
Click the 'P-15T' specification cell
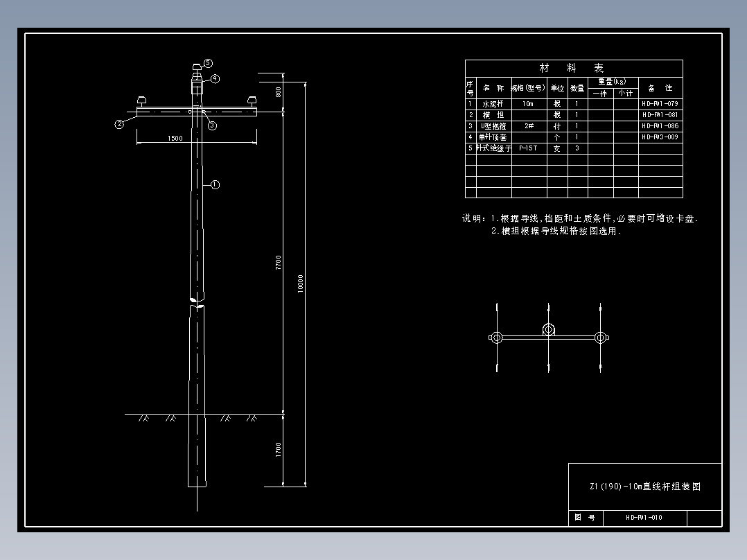tap(529, 148)
